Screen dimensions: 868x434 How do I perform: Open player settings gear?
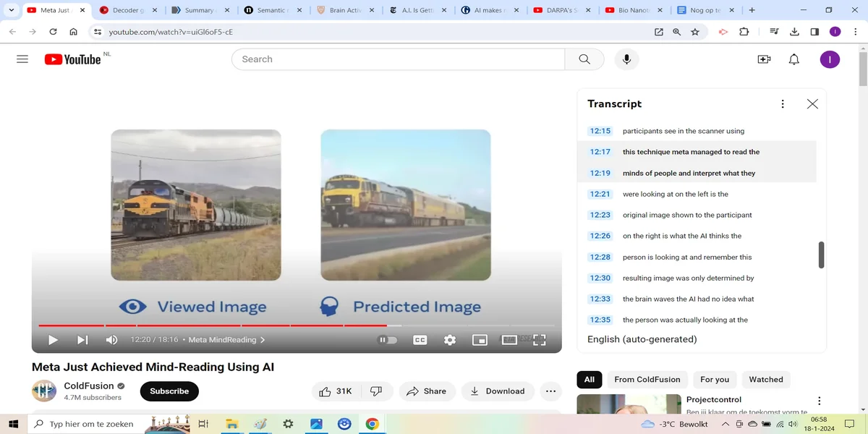point(450,340)
